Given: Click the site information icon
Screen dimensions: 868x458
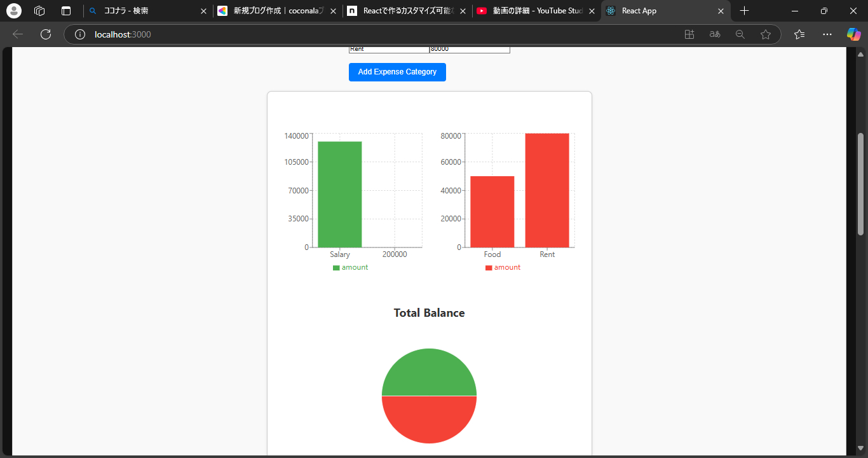Looking at the screenshot, I should pos(80,34).
